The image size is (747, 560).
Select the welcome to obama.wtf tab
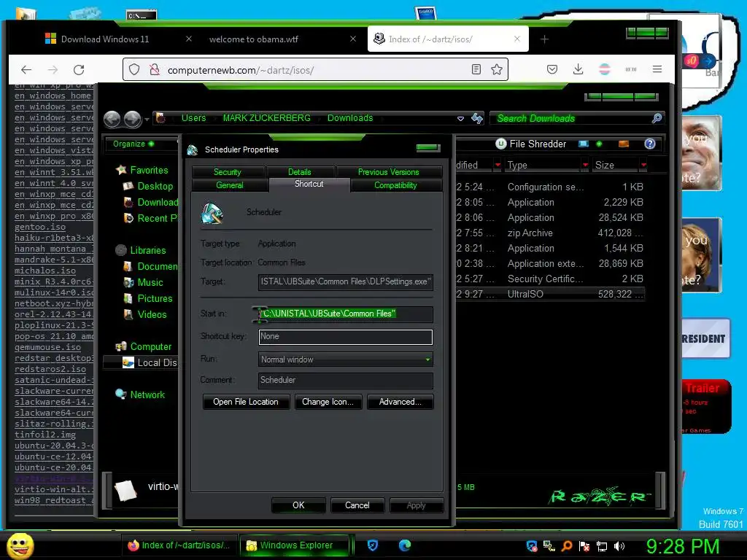(282, 39)
